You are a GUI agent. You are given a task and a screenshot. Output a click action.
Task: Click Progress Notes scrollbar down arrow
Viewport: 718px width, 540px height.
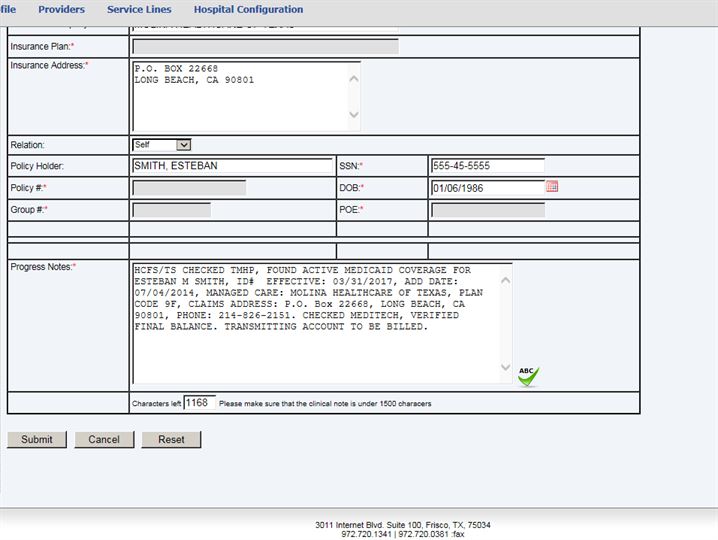[505, 369]
